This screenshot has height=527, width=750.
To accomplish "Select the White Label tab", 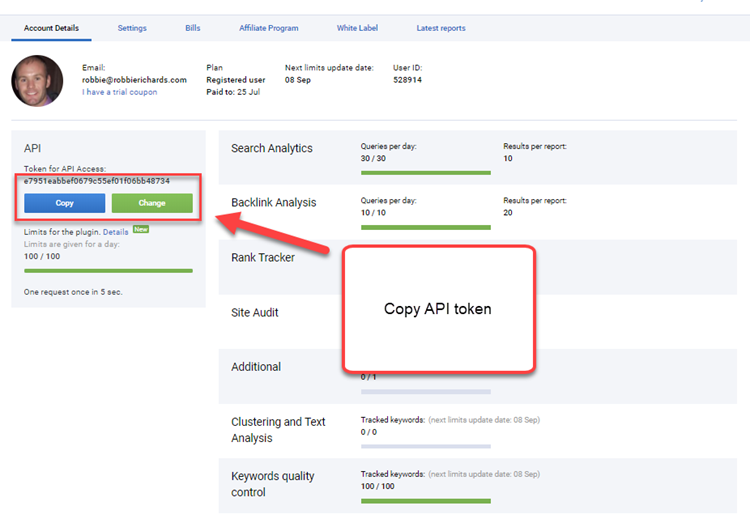I will click(357, 28).
